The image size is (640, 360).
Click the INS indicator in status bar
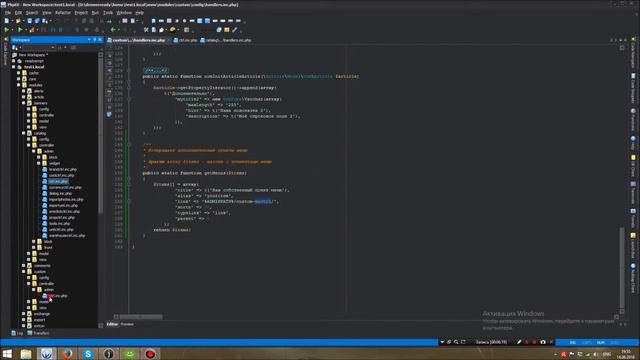[573, 342]
